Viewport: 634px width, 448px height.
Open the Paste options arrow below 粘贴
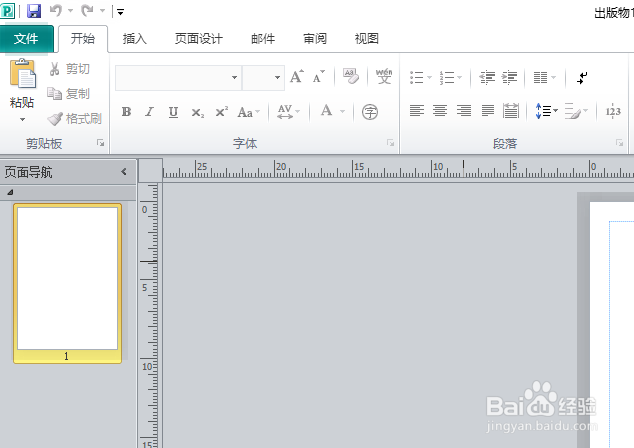(23, 120)
